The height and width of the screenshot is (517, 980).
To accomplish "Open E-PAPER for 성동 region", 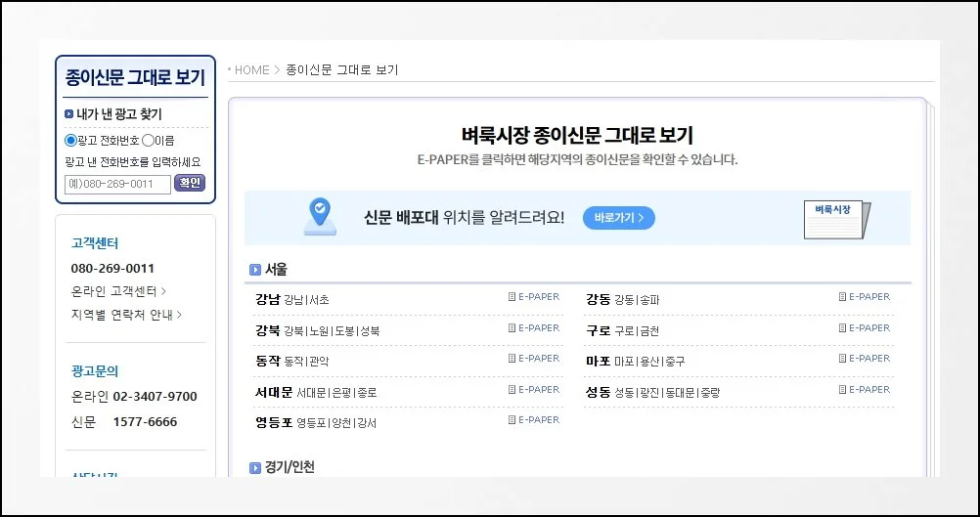I will pyautogui.click(x=865, y=390).
